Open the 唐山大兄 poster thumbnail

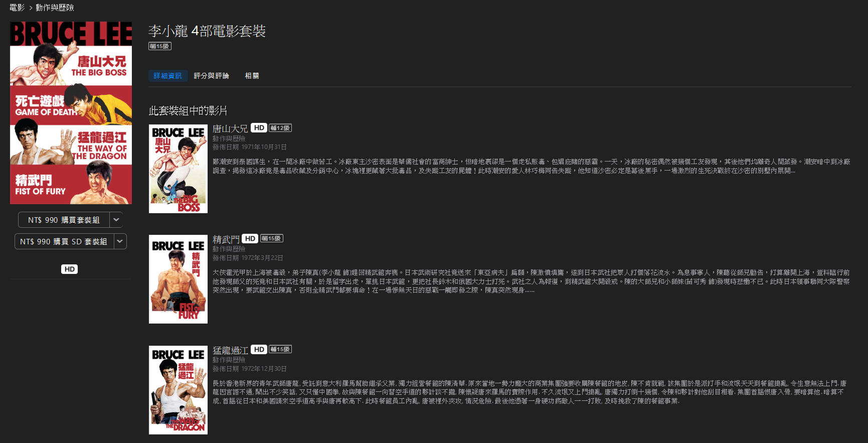178,169
